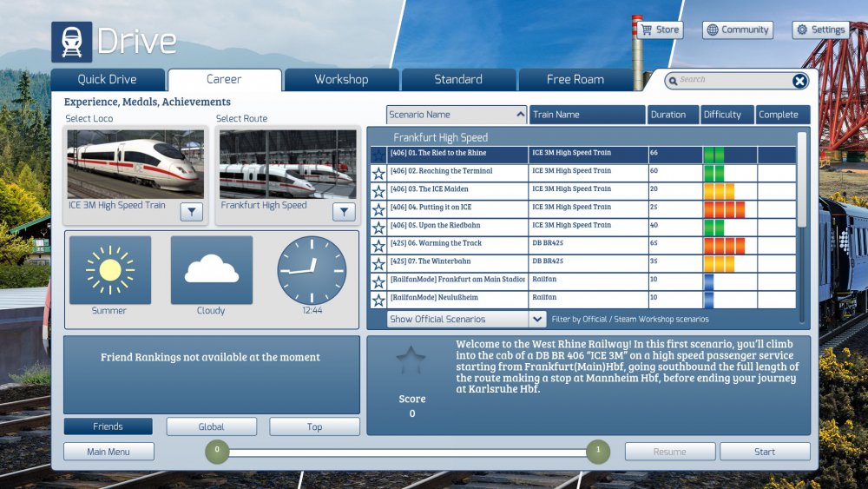
Task: Expand the Show Official Scenarios dropdown
Action: pyautogui.click(x=537, y=320)
